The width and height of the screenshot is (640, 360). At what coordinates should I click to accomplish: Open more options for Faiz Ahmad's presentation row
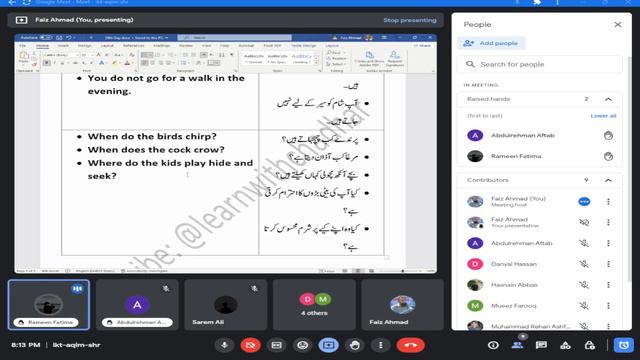click(x=608, y=222)
